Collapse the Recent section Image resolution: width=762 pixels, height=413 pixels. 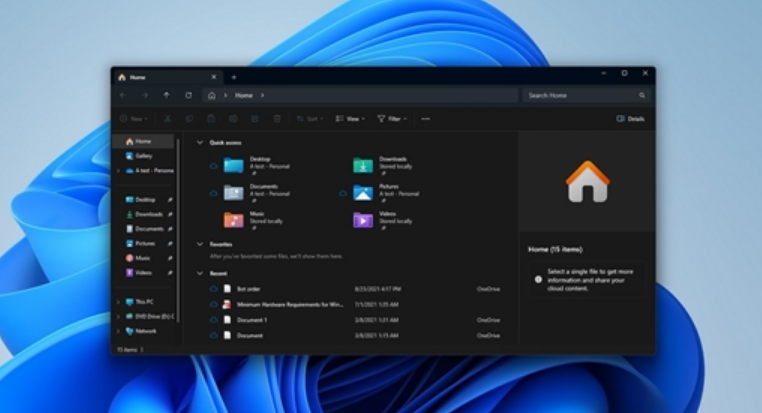tap(199, 273)
